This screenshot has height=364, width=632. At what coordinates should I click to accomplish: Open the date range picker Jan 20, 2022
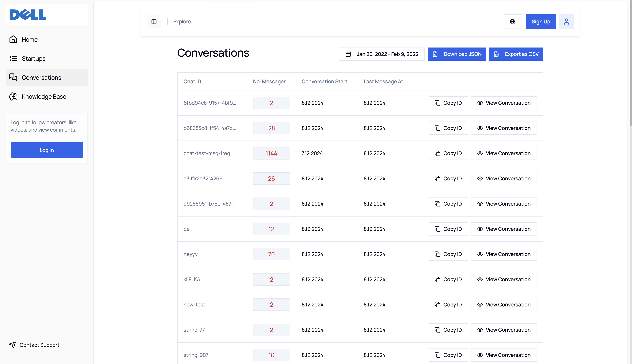tap(381, 54)
